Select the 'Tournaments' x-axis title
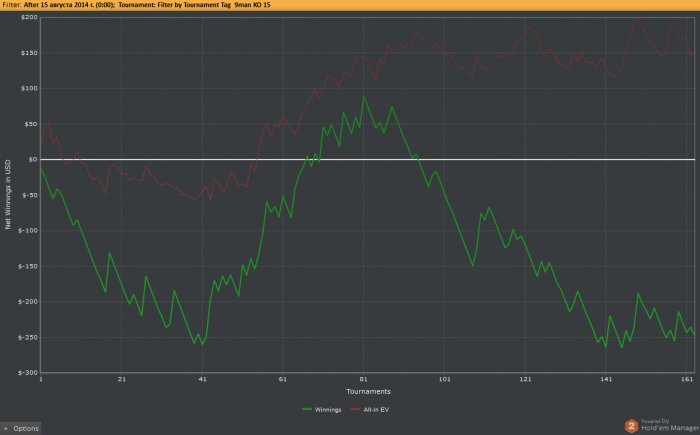The width and height of the screenshot is (700, 435). [368, 392]
